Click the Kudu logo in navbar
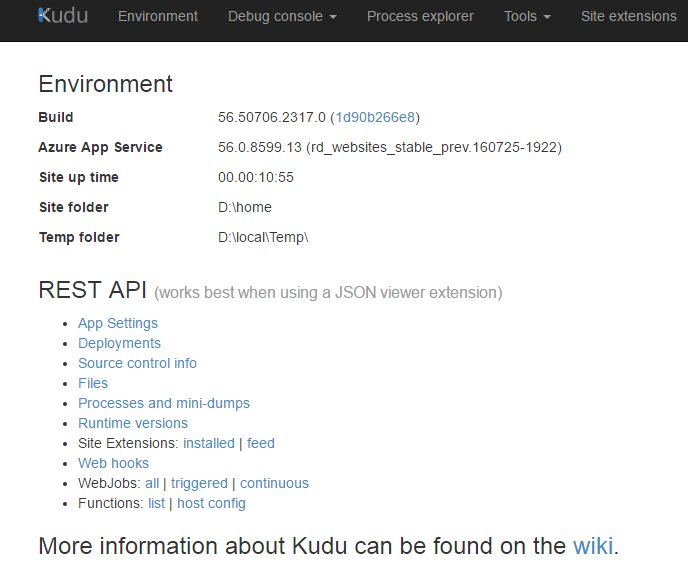The width and height of the screenshot is (688, 585). [x=63, y=16]
